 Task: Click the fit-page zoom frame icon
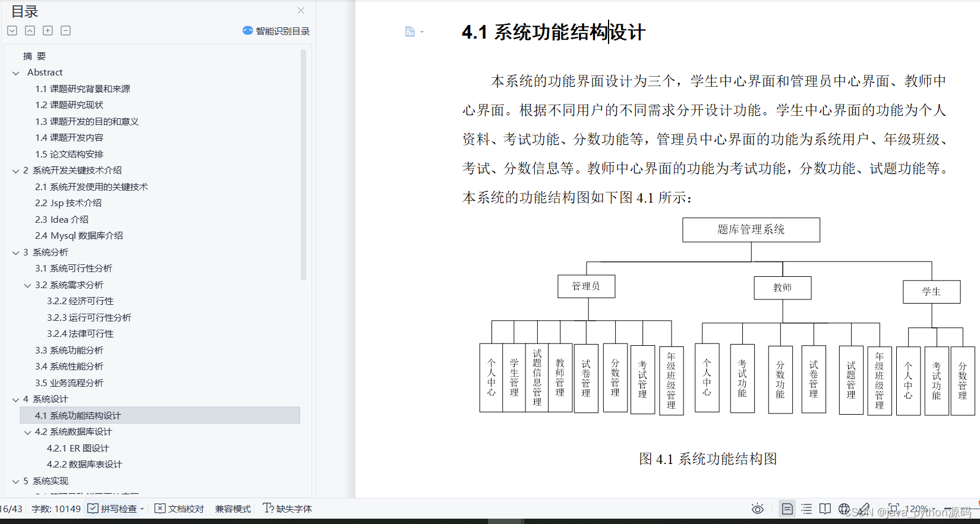click(x=893, y=509)
